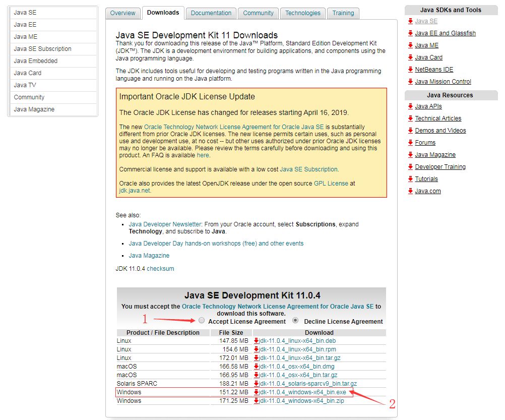
Task: Open the FAQ 'here' link
Action: coord(203,155)
